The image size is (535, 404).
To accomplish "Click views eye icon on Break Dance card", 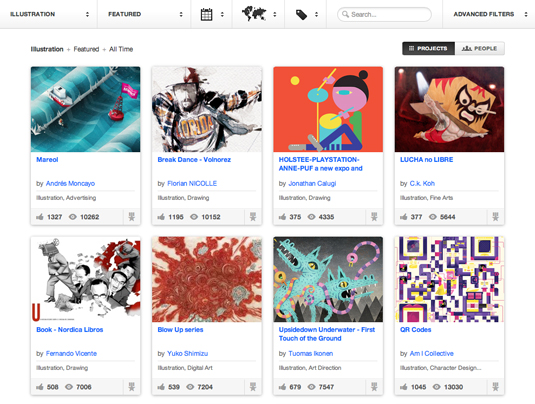I will pyautogui.click(x=194, y=217).
